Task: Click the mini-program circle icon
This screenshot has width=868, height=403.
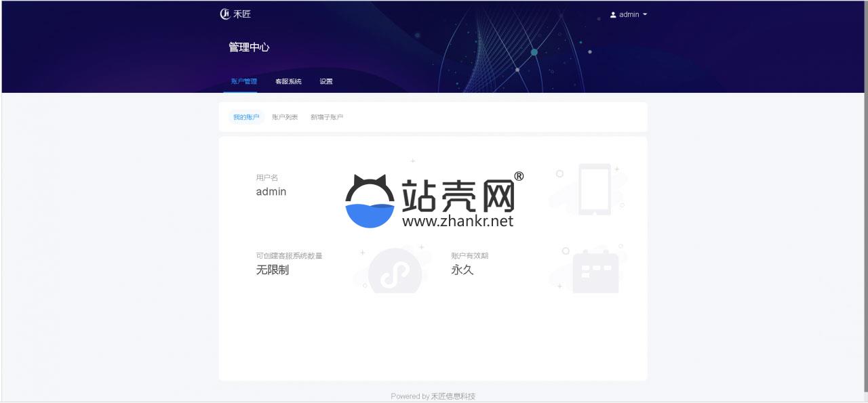Action: point(394,273)
